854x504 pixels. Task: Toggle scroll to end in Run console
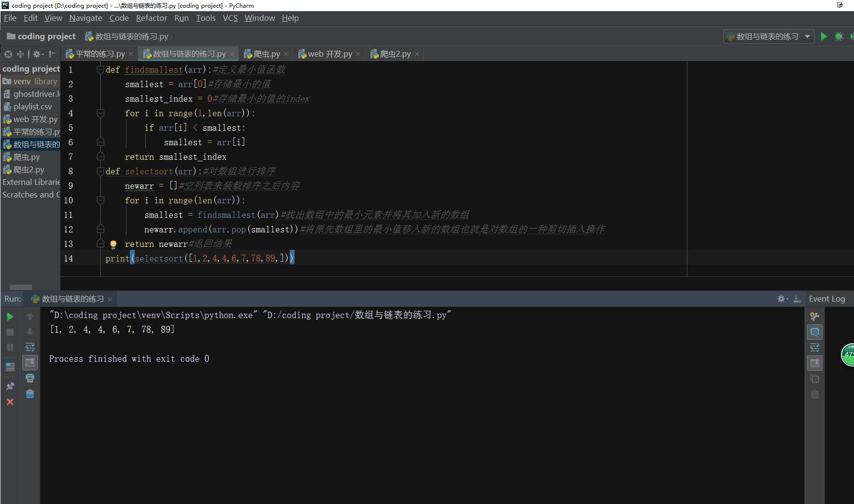30,363
